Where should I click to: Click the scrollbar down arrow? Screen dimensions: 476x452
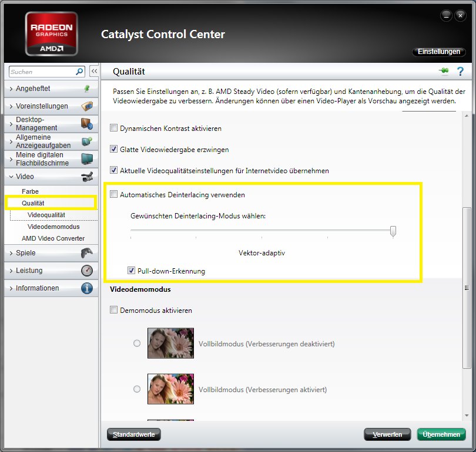tap(467, 416)
